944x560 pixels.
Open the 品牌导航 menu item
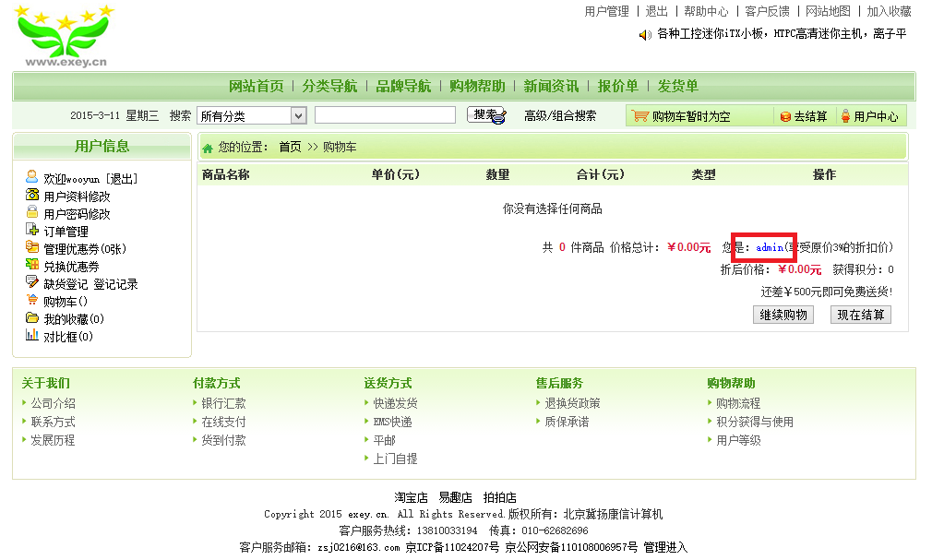tap(403, 86)
